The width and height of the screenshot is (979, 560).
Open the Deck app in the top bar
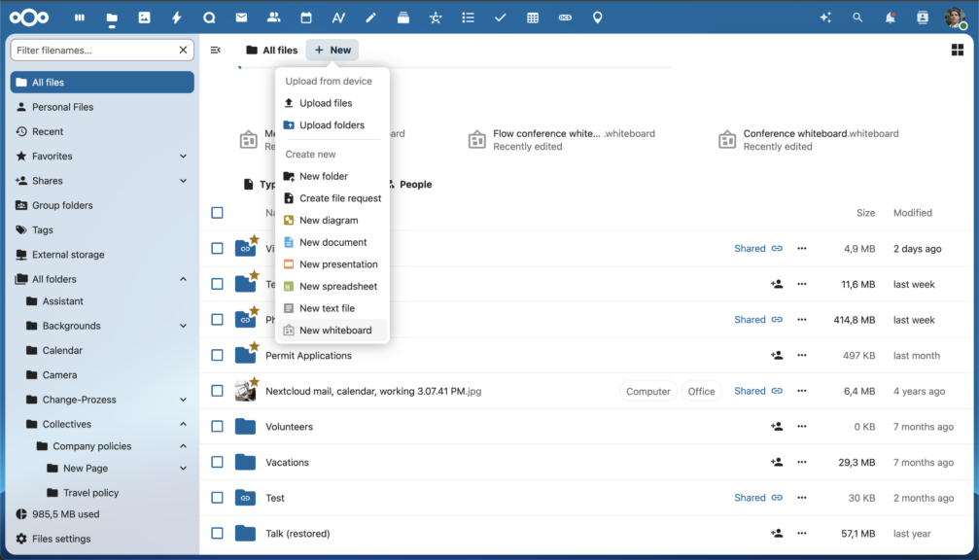pos(402,17)
